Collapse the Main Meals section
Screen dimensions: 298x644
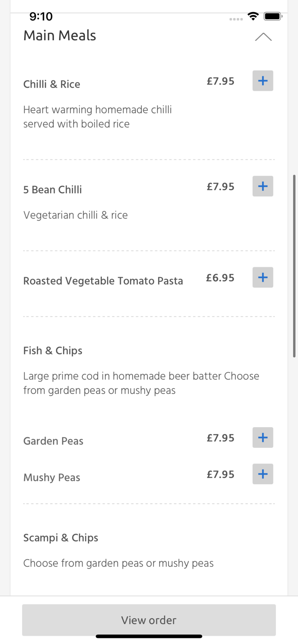[264, 37]
